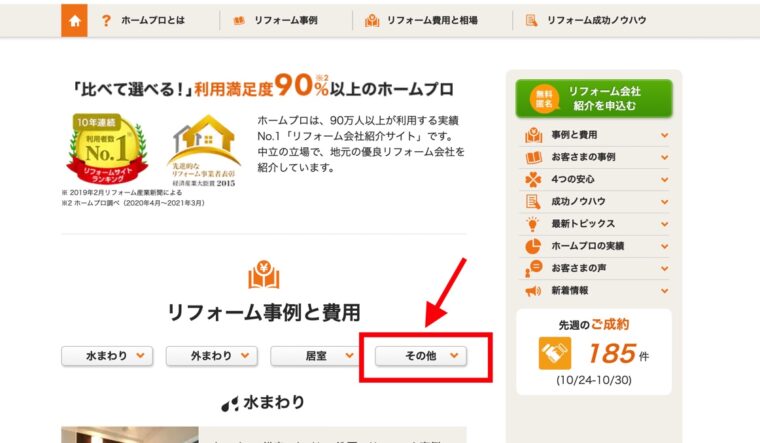Screen dimensions: 760x443
Task: Expand the 4つの安心 chevron
Action: pyautogui.click(x=664, y=180)
